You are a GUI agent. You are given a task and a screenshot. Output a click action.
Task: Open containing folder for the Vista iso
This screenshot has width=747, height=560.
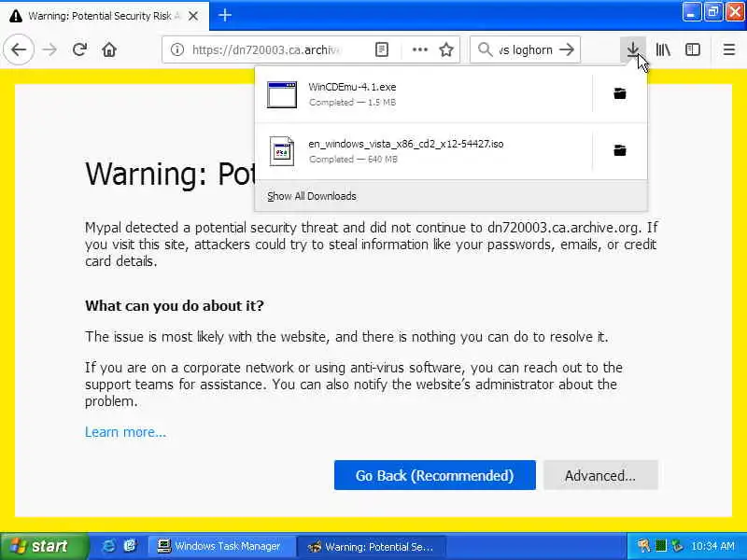click(619, 151)
